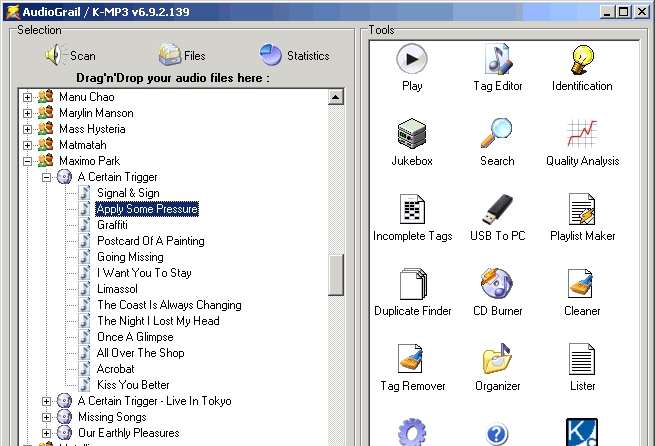
Task: Click the Scan speaker button
Action: click(x=70, y=55)
